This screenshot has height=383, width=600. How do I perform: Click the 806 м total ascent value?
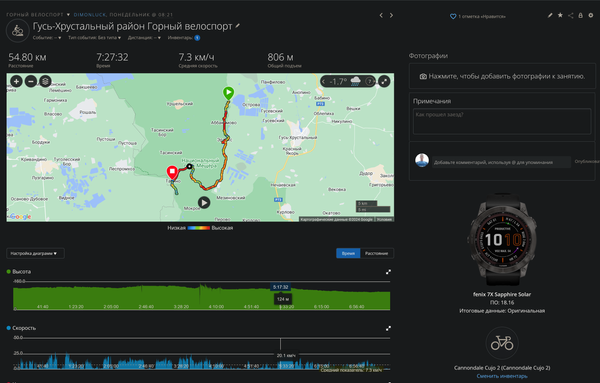click(x=280, y=57)
